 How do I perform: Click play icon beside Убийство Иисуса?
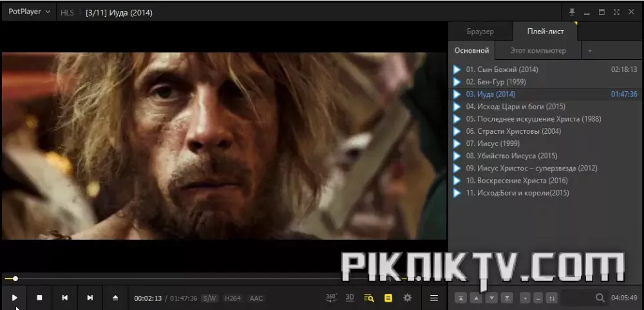tap(457, 156)
